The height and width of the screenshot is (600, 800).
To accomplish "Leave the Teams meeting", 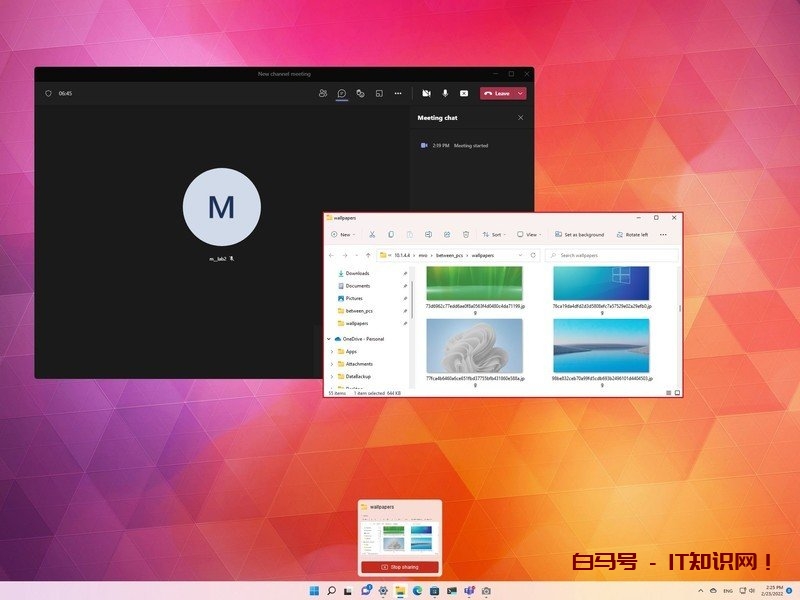I will [x=497, y=93].
